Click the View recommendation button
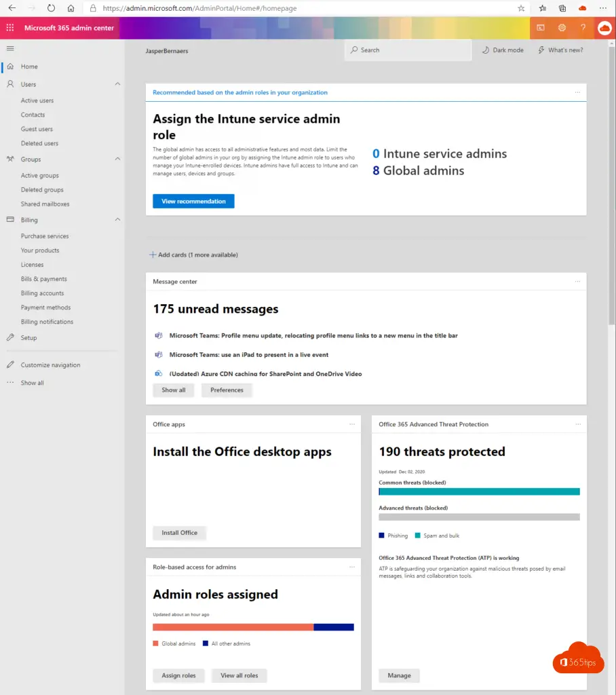 click(193, 202)
